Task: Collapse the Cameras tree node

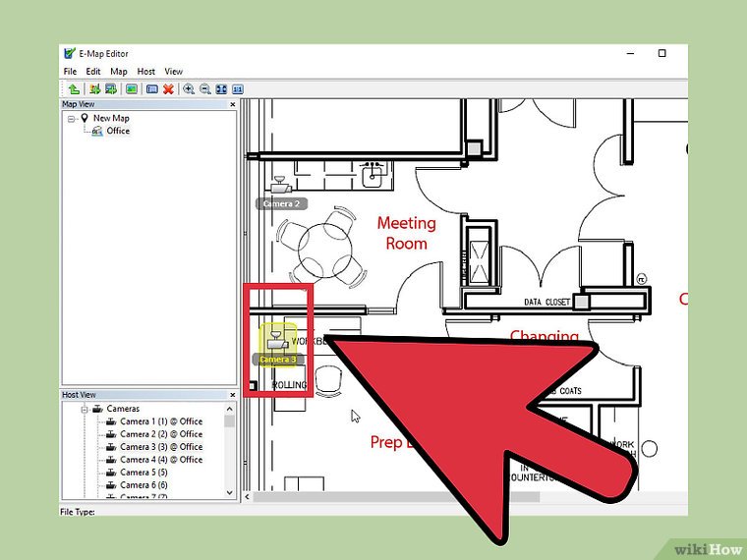Action: (85, 409)
